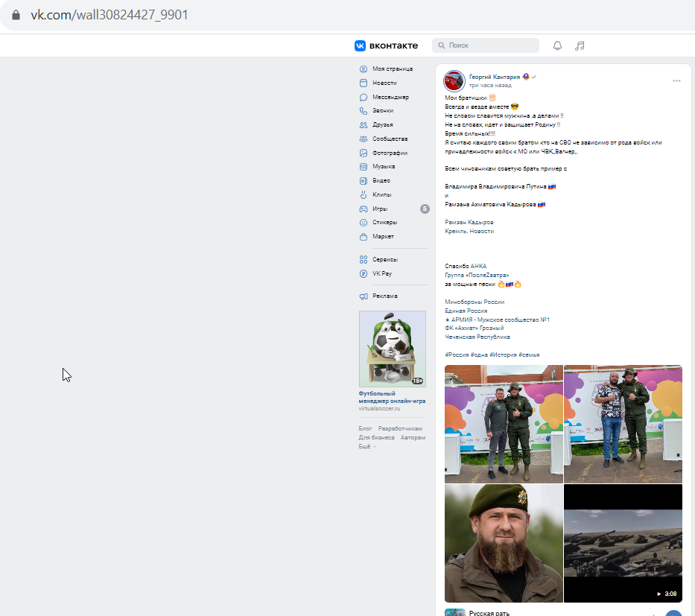Click the Музыка sidebar icon

pos(364,167)
